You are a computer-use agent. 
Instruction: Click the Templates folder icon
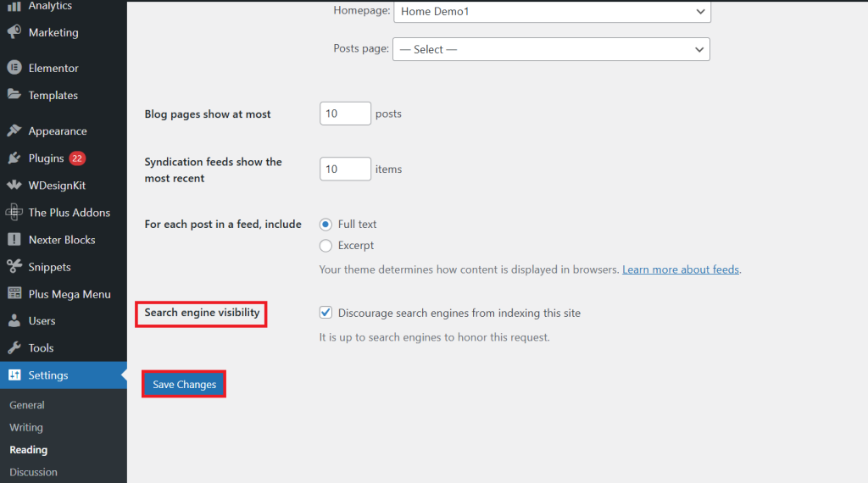coord(14,95)
